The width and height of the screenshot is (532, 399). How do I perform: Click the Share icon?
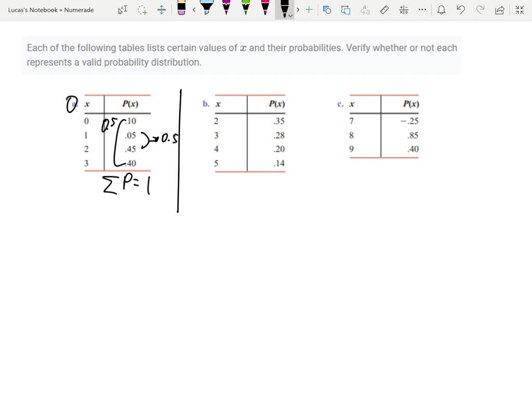[x=499, y=10]
